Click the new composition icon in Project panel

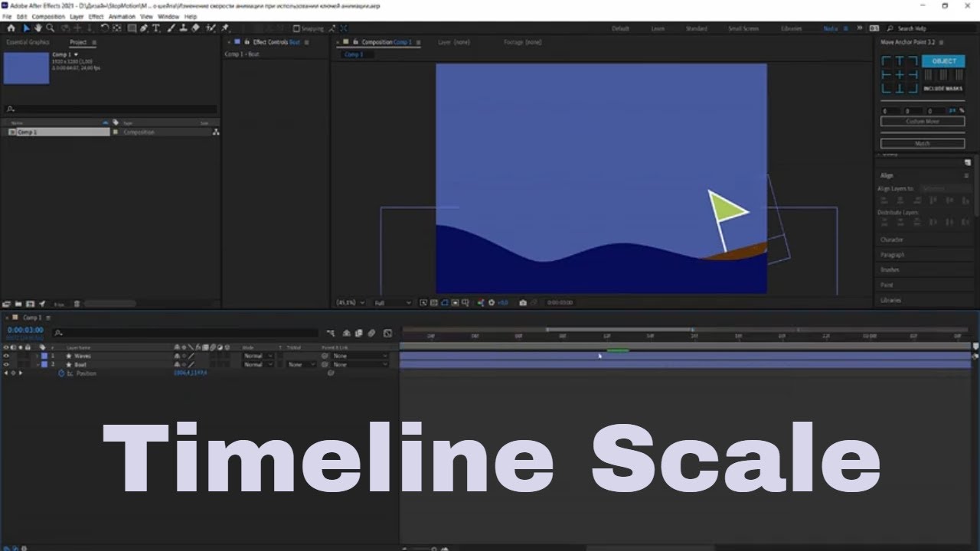point(30,304)
